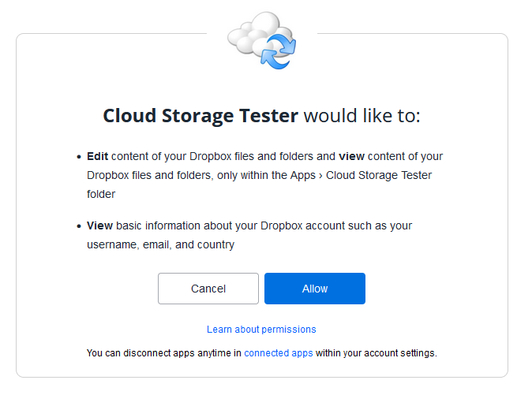
Task: Open the Learn about permissions link
Action: coord(261,330)
